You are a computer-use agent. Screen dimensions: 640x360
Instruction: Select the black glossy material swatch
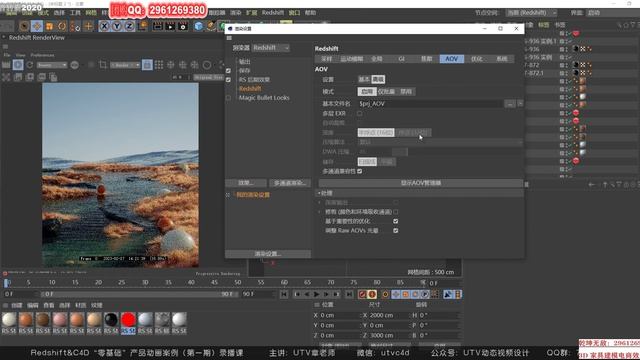click(111, 320)
